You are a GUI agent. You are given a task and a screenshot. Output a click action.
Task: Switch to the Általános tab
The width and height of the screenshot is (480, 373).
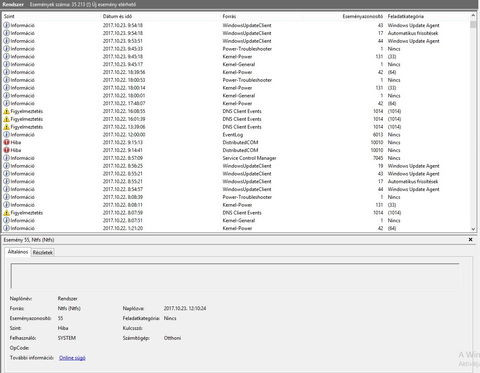point(18,252)
